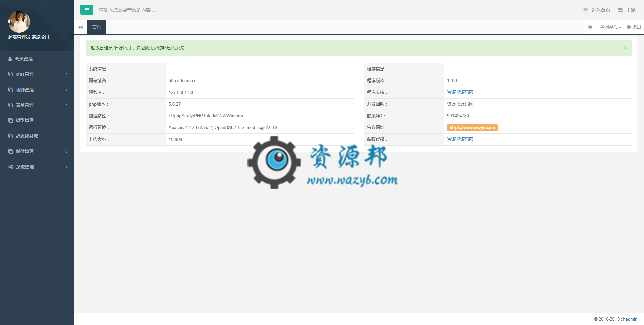Viewport: 644px width, 325px height.
Task: Expand the cms管理 chevron
Action: click(66, 74)
